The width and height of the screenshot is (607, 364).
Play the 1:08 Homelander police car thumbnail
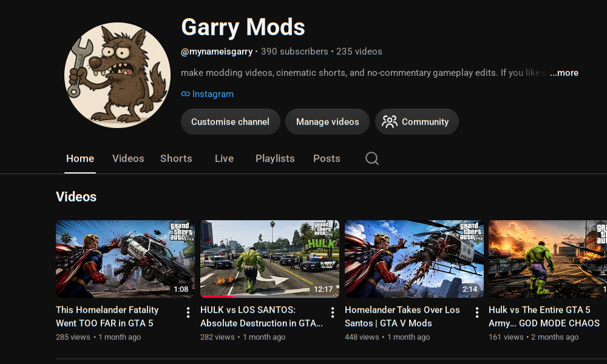(x=125, y=259)
